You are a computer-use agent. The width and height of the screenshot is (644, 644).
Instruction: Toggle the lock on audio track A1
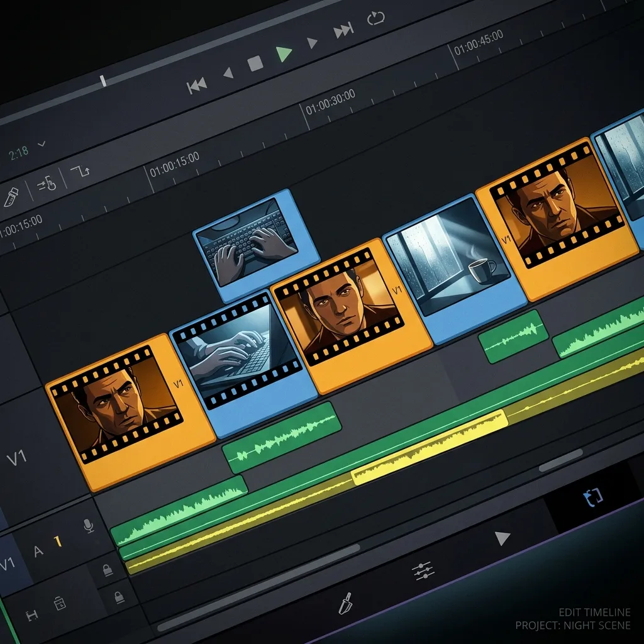108,570
